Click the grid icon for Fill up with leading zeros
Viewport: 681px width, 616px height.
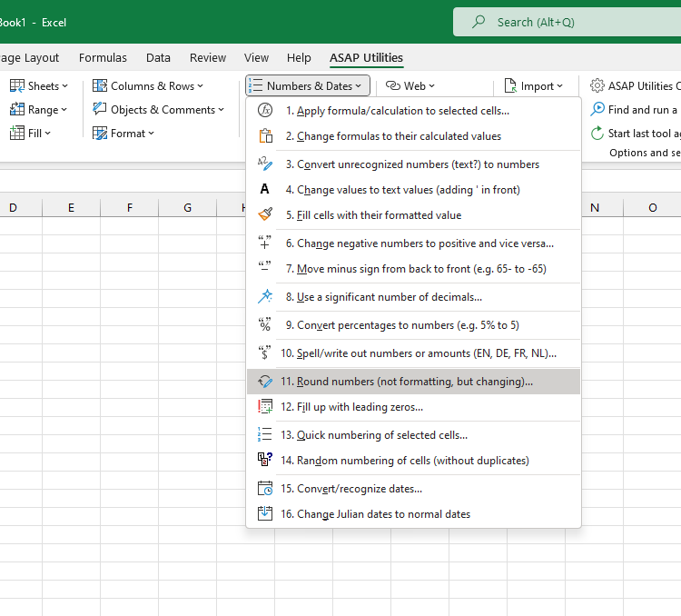[x=265, y=406]
